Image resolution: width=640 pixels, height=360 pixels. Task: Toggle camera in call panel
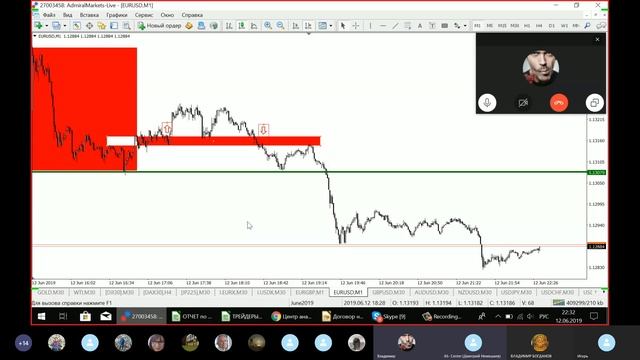tap(523, 103)
